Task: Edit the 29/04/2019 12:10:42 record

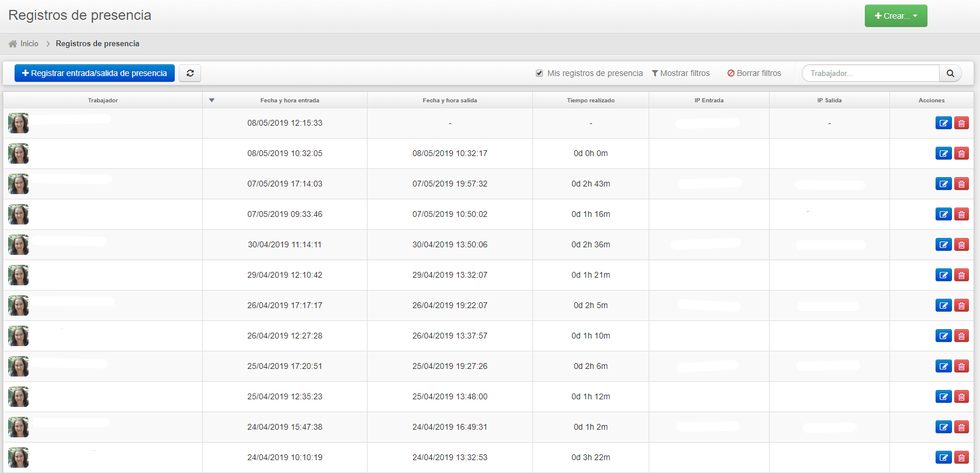Action: pos(943,275)
